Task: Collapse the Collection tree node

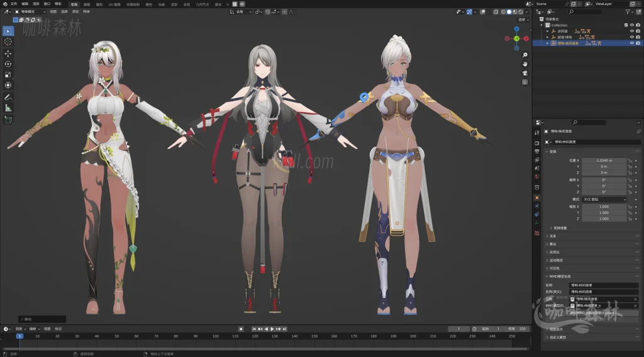Action: [541, 25]
